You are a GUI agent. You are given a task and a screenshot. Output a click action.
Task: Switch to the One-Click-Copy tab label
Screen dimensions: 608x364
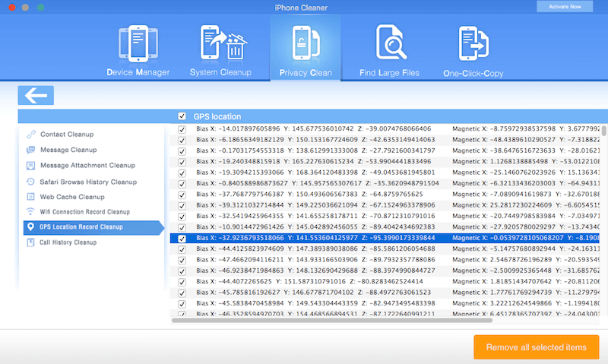tap(473, 73)
